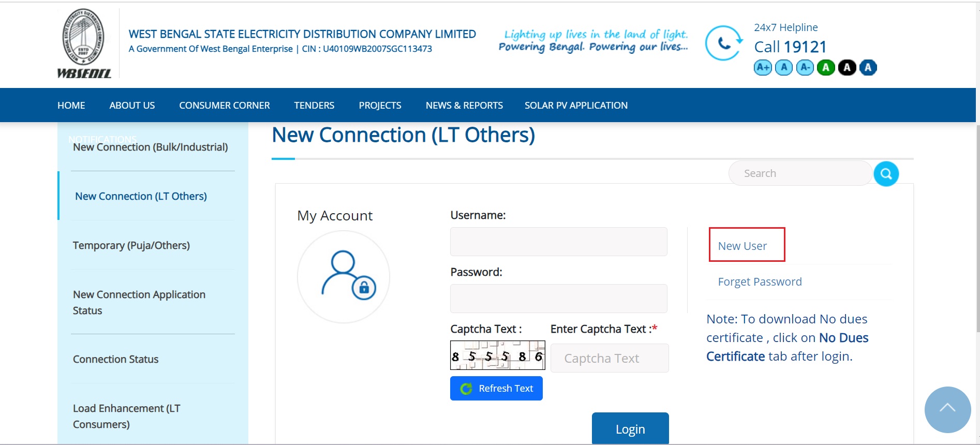Image resolution: width=980 pixels, height=445 pixels.
Task: Select Temporary (Puja/Others) in sidebar
Action: click(131, 245)
